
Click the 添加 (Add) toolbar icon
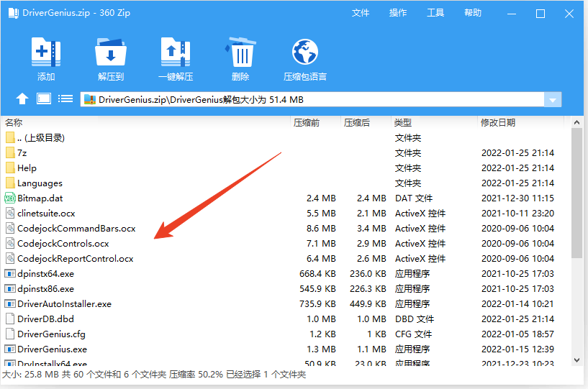(x=46, y=53)
